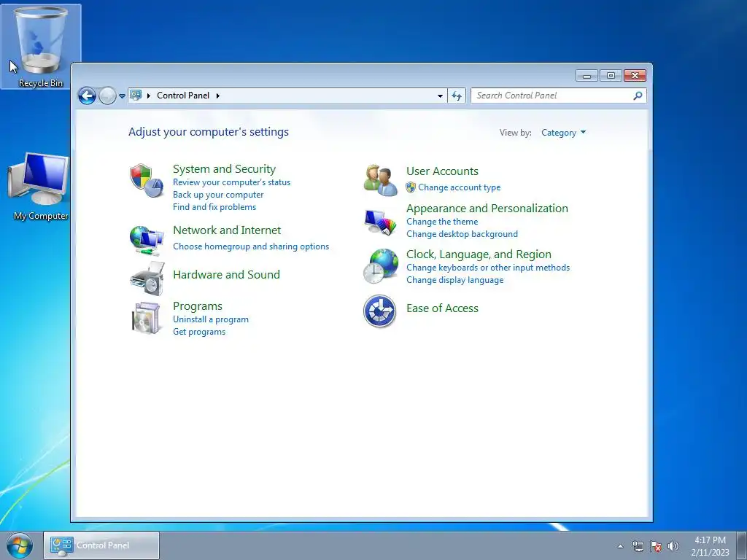Click the search magnifier icon
The image size is (747, 560).
click(x=638, y=96)
